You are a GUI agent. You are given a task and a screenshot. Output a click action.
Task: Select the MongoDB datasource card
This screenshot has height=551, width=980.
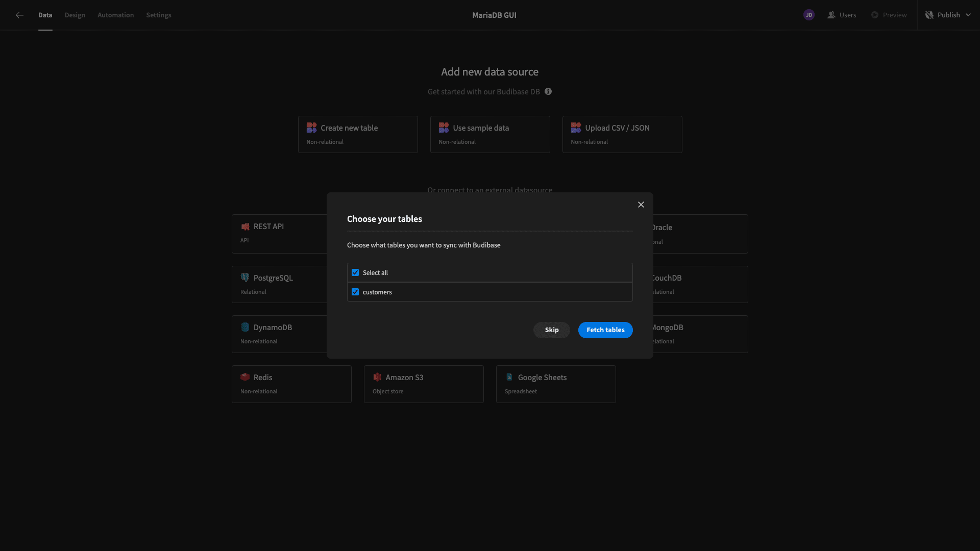(x=701, y=334)
